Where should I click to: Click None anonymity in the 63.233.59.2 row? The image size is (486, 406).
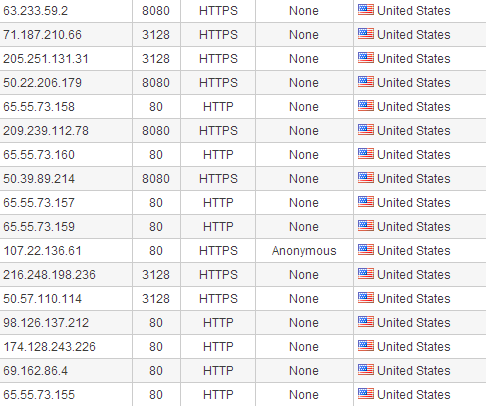[304, 11]
